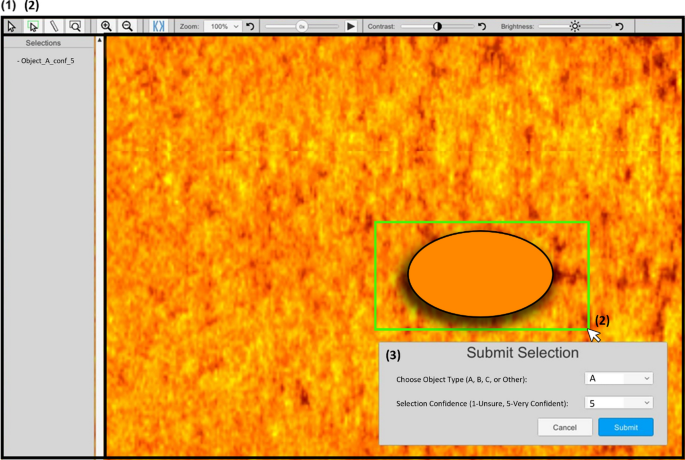Viewport: 685px width, 460px height.
Task: Open the Selection Confidence dropdown
Action: click(x=618, y=402)
